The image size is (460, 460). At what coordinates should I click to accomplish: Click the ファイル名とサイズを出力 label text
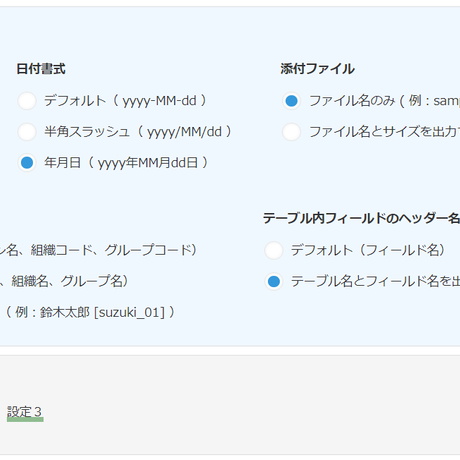point(384,132)
